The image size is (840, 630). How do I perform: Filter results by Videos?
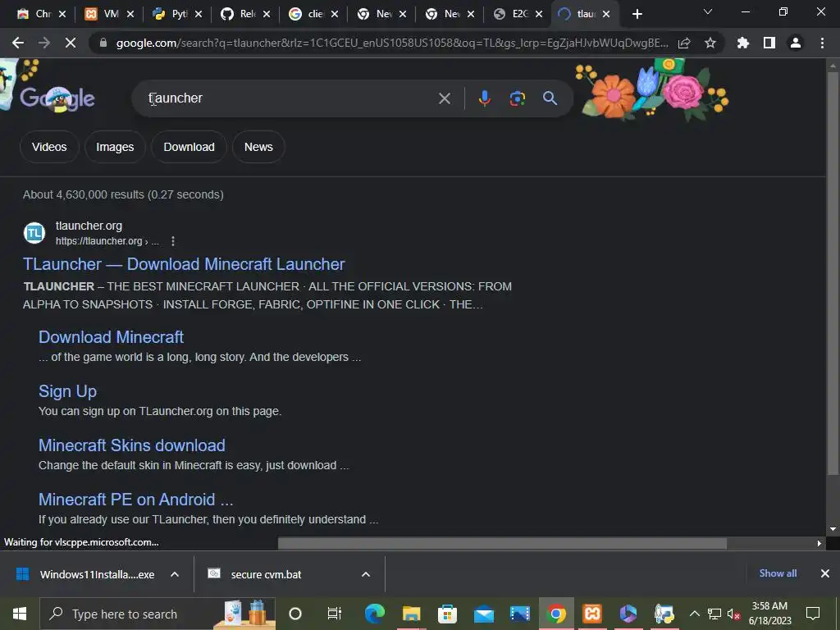pyautogui.click(x=49, y=147)
